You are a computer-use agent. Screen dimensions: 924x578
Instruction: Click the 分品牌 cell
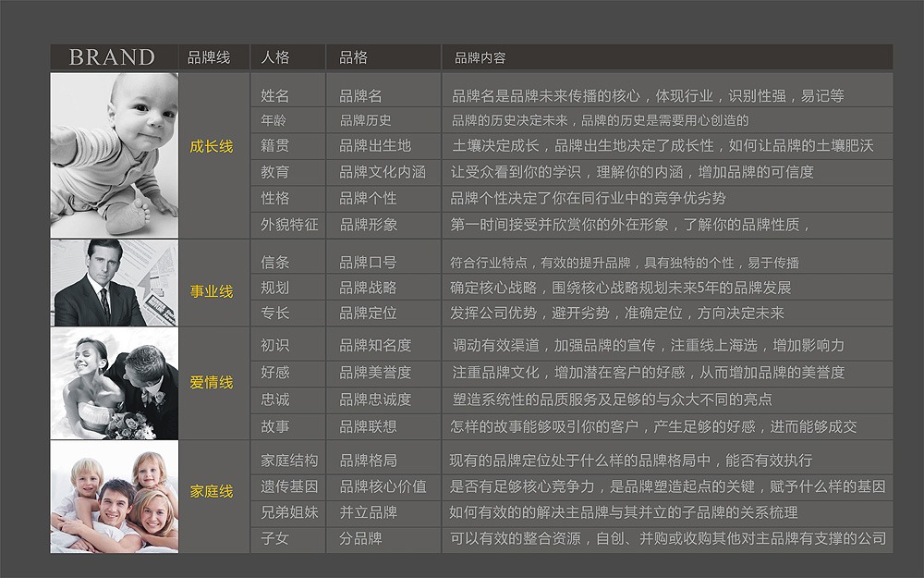click(360, 537)
